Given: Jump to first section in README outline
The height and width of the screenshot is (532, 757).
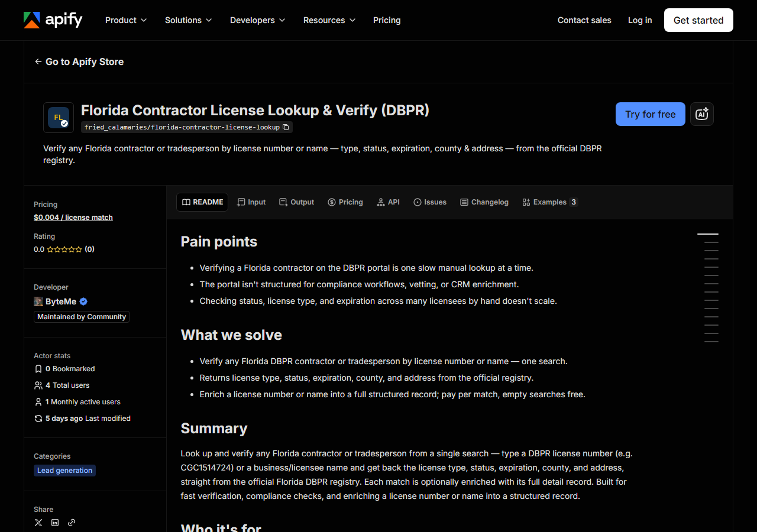Looking at the screenshot, I should pos(708,234).
